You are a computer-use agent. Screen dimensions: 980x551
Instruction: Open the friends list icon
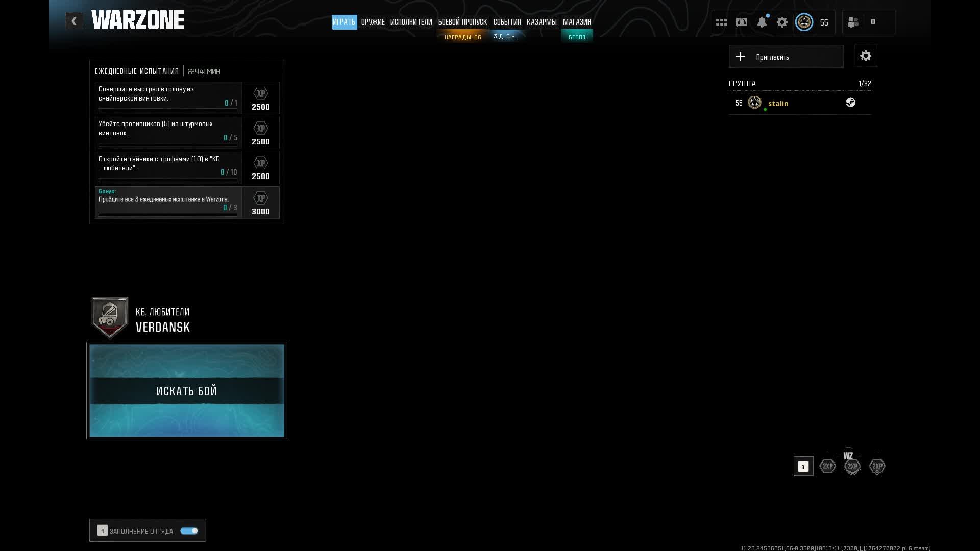pyautogui.click(x=853, y=22)
